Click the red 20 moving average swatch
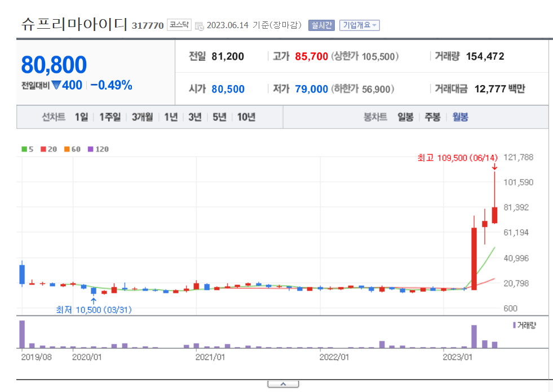 [x=43, y=149]
